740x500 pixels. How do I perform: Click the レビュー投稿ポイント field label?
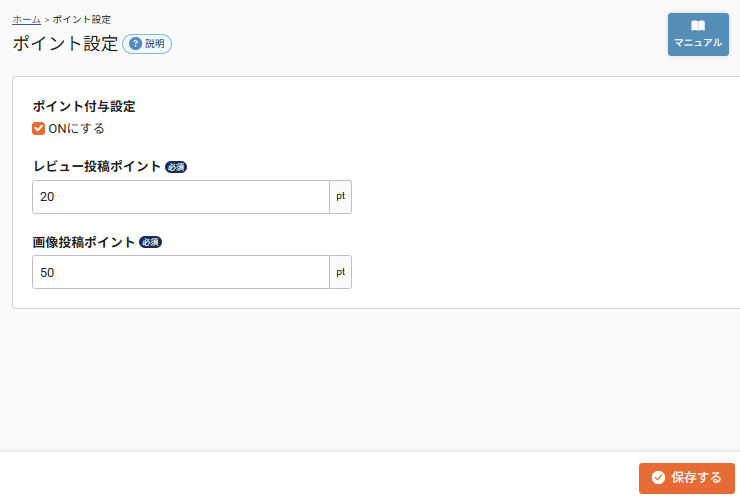[x=96, y=167]
